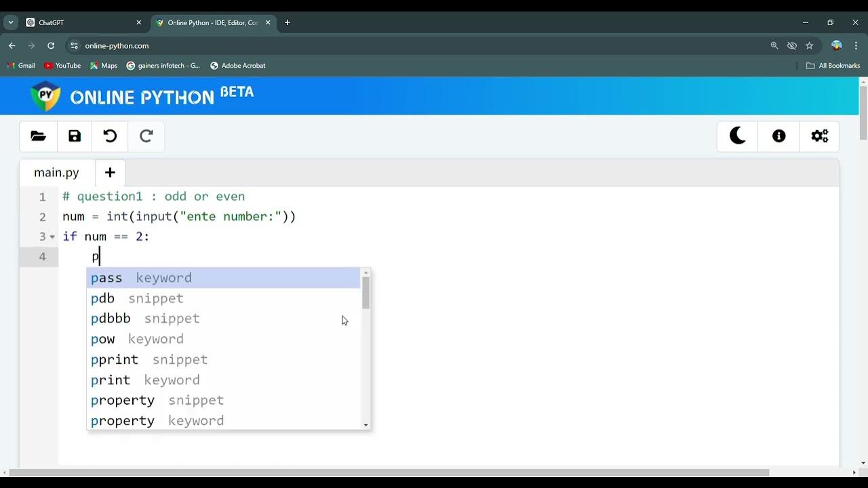The height and width of the screenshot is (488, 868).
Task: Open the tab search dropdown
Action: pos(11,22)
